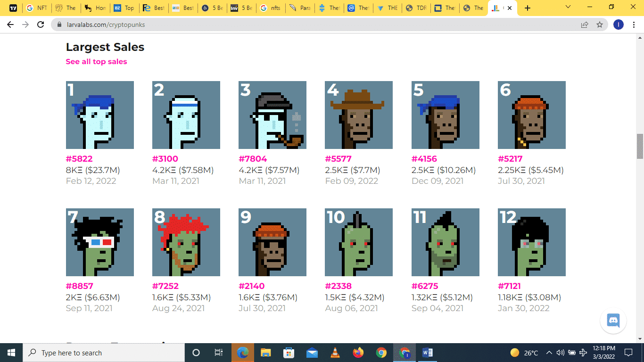Open Microsoft Store from the taskbar
The width and height of the screenshot is (644, 362).
tap(289, 353)
